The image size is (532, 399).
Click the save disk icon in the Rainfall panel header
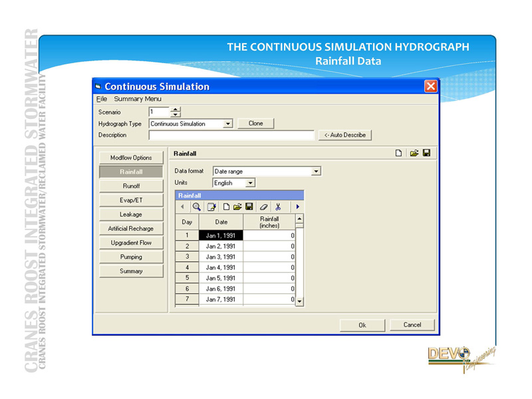pos(426,154)
